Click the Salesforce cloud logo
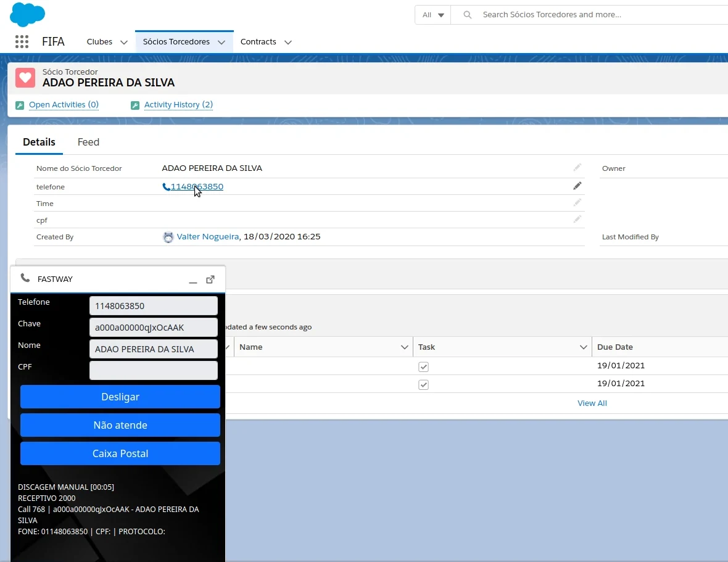Screen dimensions: 728x562 (x=27, y=14)
